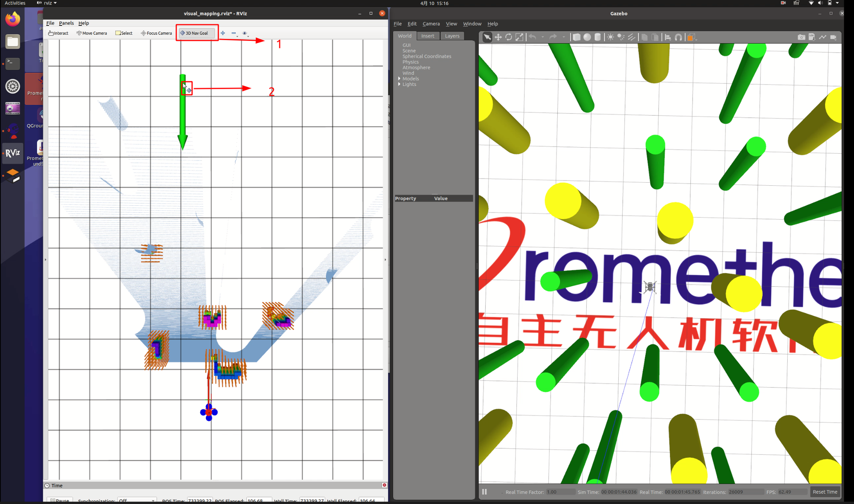Click the magnet snap tool in Gazebo
Screen dimensions: 854x504
point(678,37)
